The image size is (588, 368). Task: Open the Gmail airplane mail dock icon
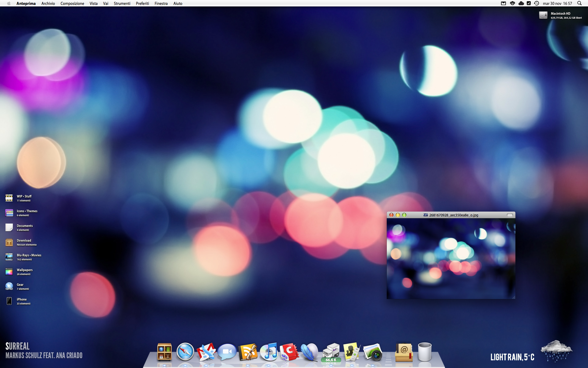[x=206, y=352]
